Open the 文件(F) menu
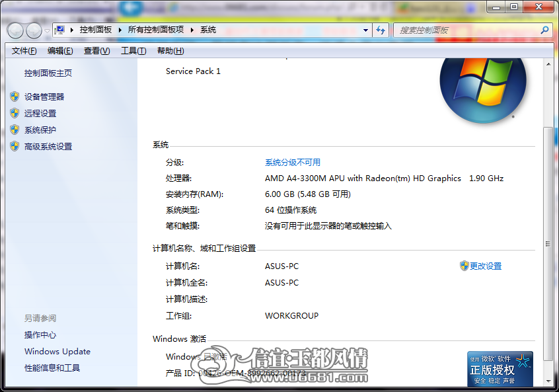The height and width of the screenshot is (392, 559). coord(24,51)
